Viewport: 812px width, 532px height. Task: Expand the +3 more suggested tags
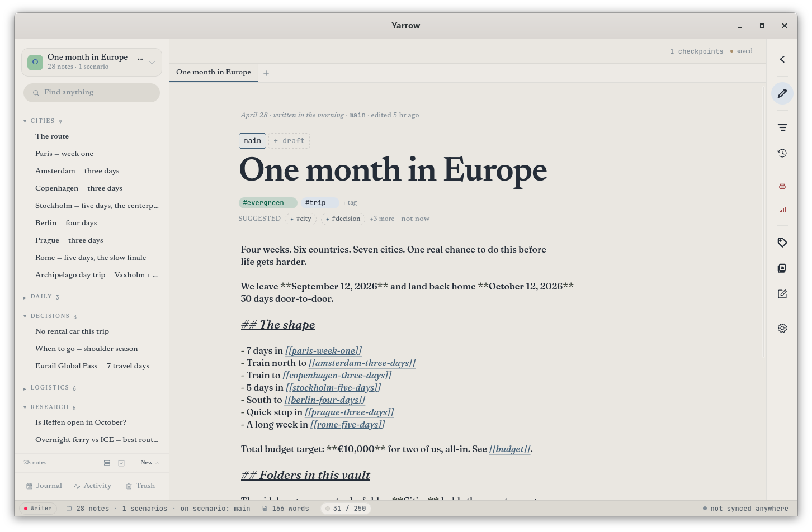tap(382, 219)
